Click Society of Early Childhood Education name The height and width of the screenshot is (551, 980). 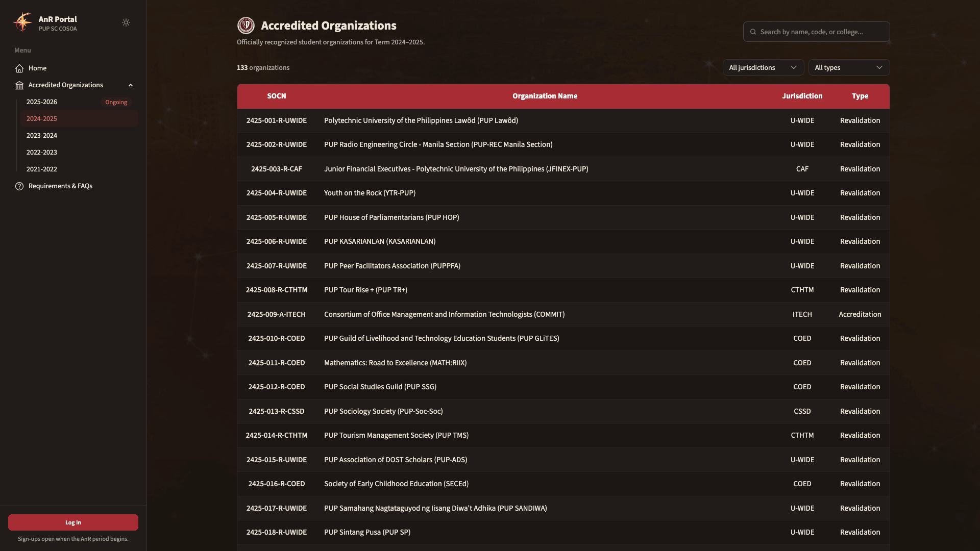click(x=396, y=484)
